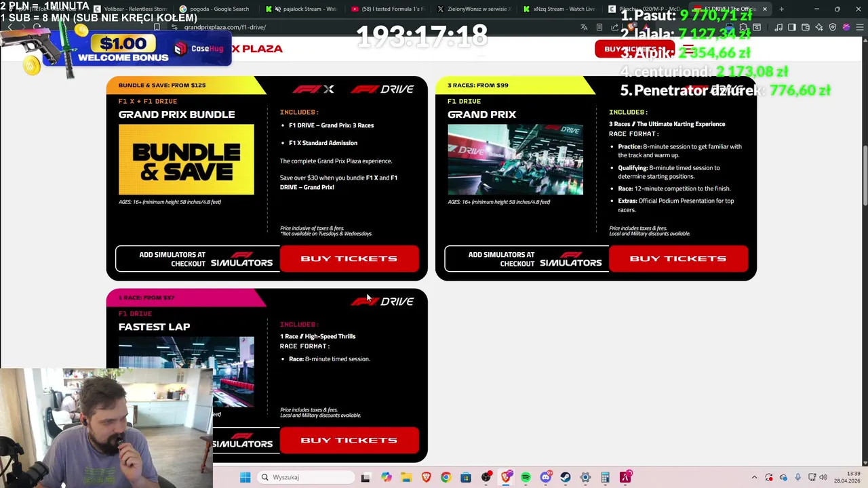Screen dimensions: 868x488
Task: Toggle the browser sidebar panel
Action: 792,27
